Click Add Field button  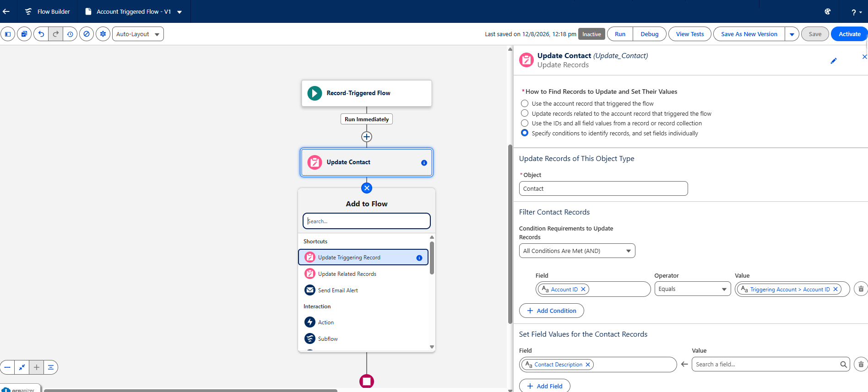coord(545,386)
